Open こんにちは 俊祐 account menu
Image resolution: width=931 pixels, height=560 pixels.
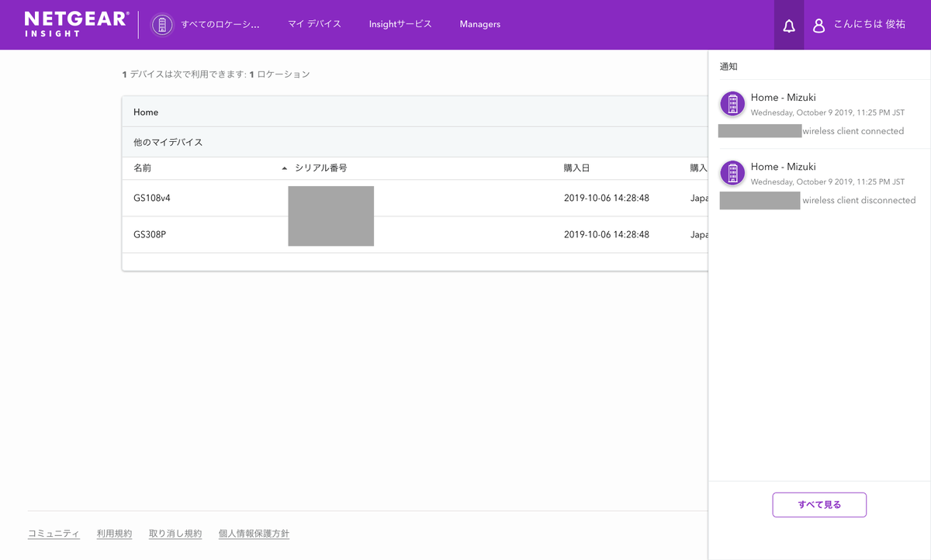(x=869, y=25)
